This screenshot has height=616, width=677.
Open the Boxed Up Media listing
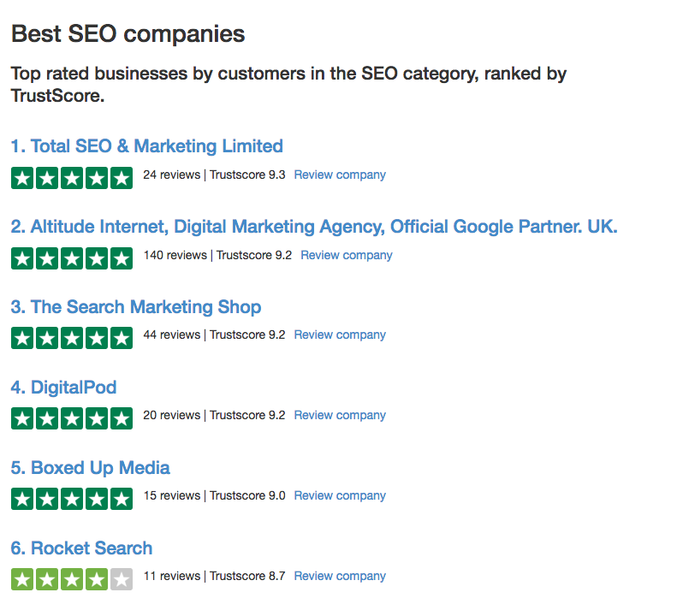[x=90, y=468]
